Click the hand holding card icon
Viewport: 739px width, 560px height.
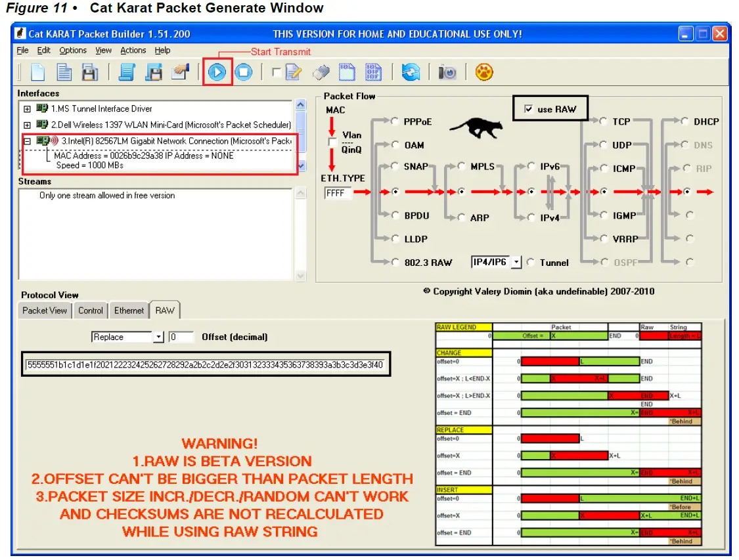pyautogui.click(x=180, y=72)
